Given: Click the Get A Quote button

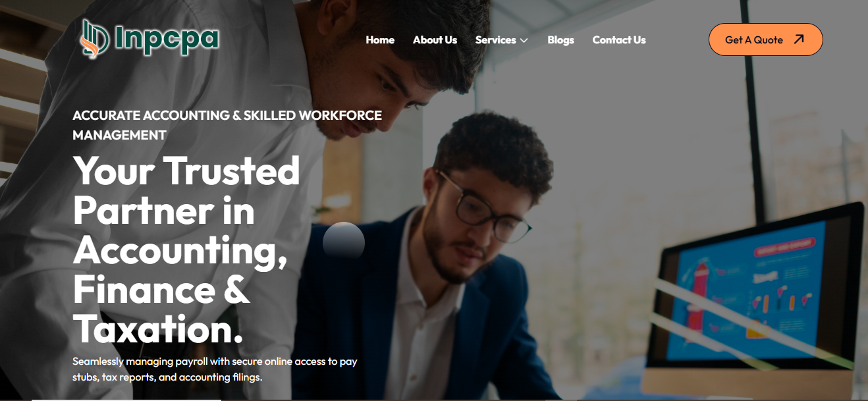Looking at the screenshot, I should pos(766,40).
